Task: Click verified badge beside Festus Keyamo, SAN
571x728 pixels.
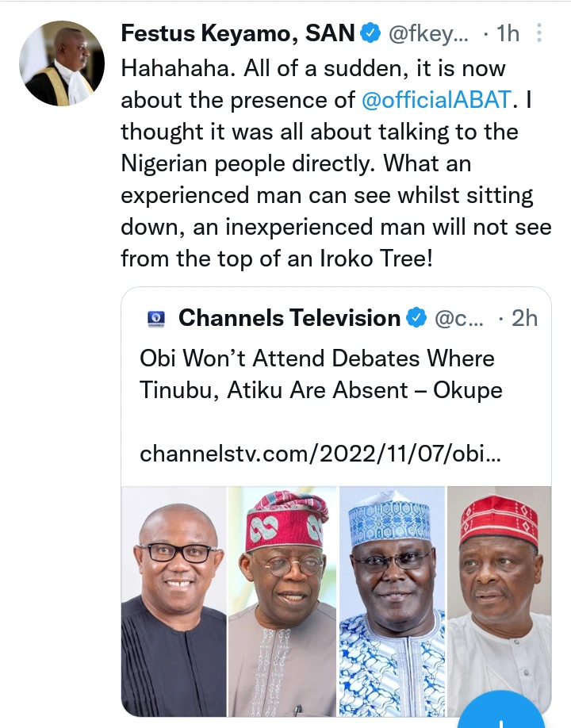Action: coord(370,33)
